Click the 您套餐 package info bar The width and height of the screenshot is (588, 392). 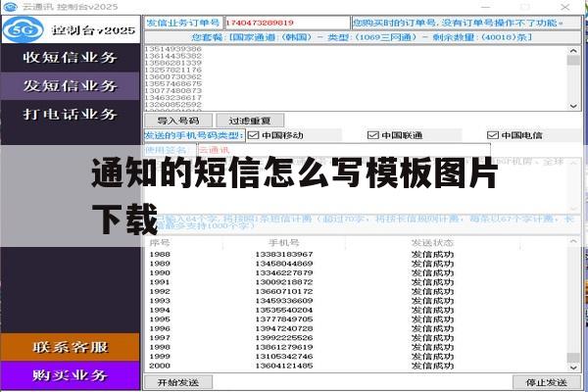(363, 37)
